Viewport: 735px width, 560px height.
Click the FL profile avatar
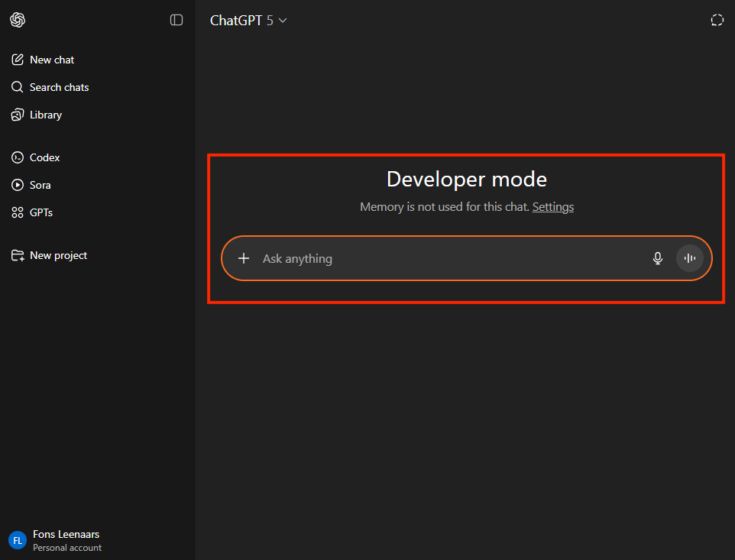[x=17, y=540]
